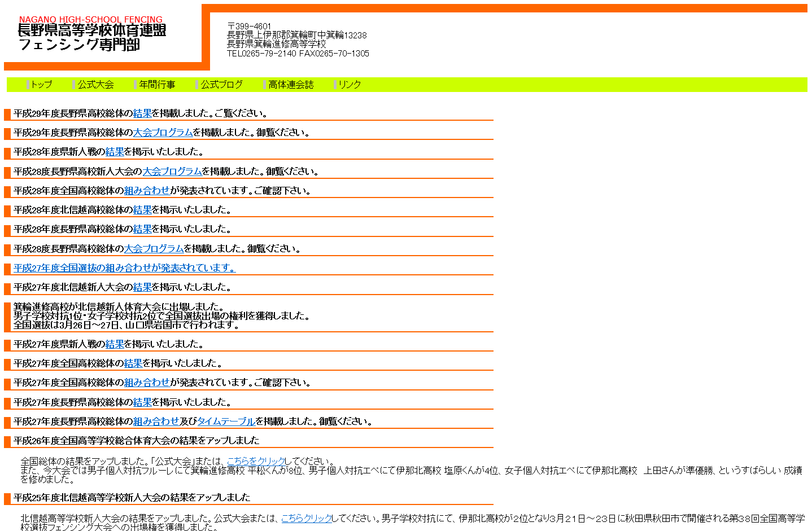Viewport: 812px width, 531px height.
Task: Go to the 年間行事 page
Action: pos(157,85)
